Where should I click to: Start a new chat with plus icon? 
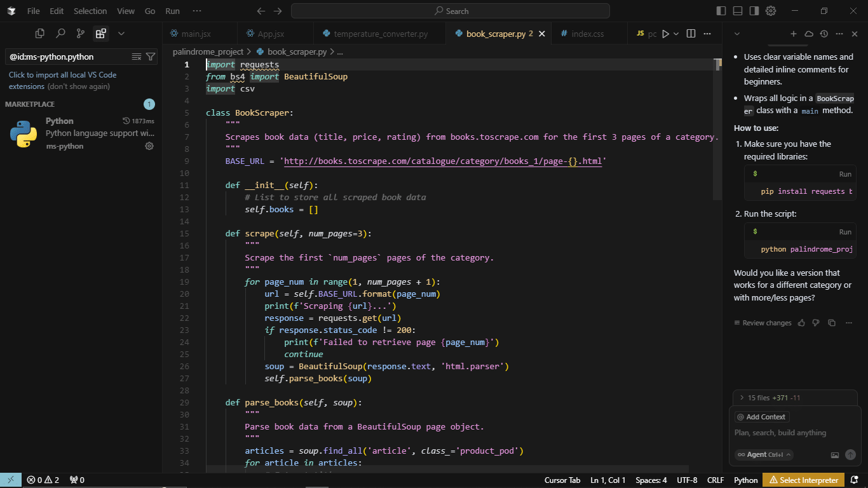coord(794,34)
